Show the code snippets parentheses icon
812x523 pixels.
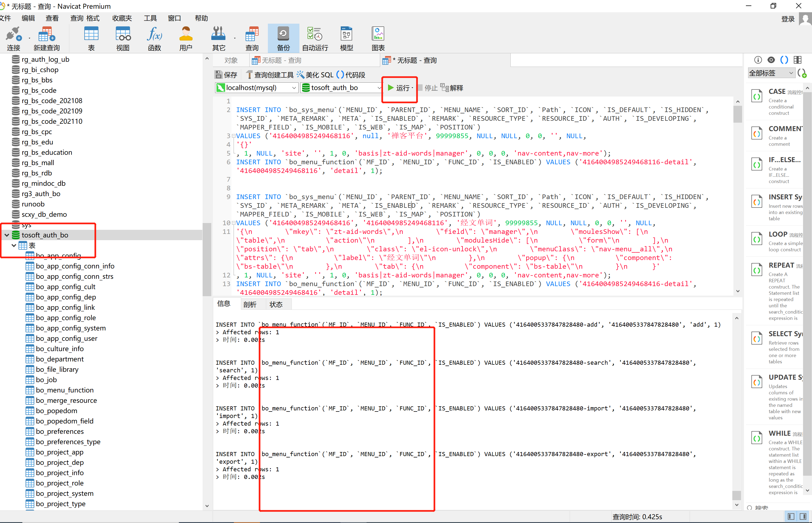[784, 60]
